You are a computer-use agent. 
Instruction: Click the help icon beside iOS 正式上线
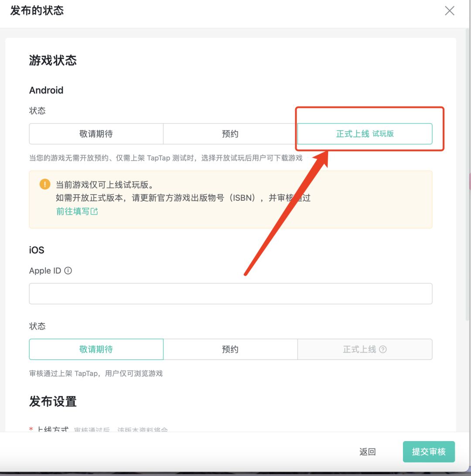383,349
